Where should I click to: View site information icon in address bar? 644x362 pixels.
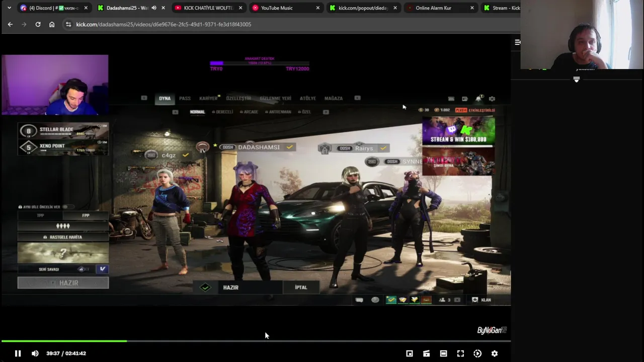coord(68,24)
